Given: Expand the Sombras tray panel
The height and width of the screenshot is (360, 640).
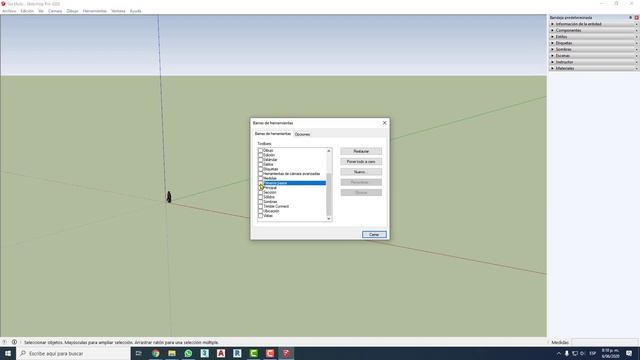Looking at the screenshot, I should (x=593, y=49).
